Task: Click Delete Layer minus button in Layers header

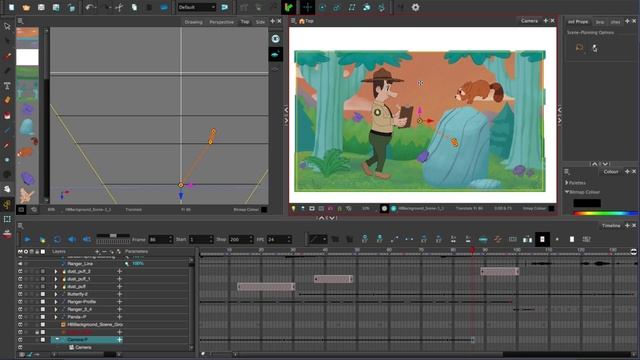Action: (x=104, y=251)
